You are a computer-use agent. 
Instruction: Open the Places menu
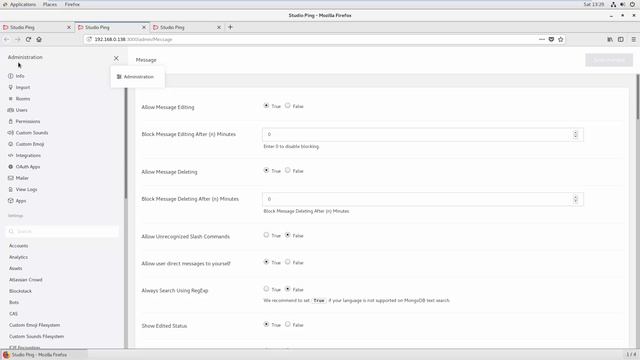point(50,4)
